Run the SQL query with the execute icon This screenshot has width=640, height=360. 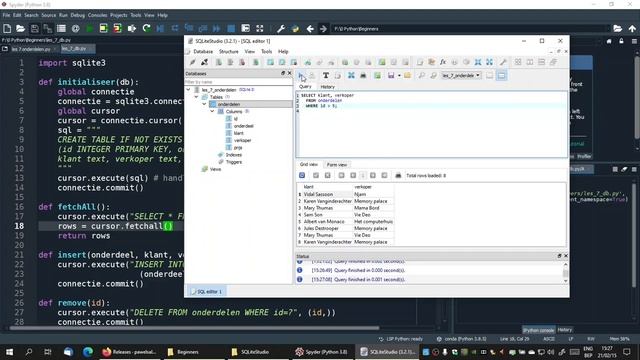pos(301,76)
